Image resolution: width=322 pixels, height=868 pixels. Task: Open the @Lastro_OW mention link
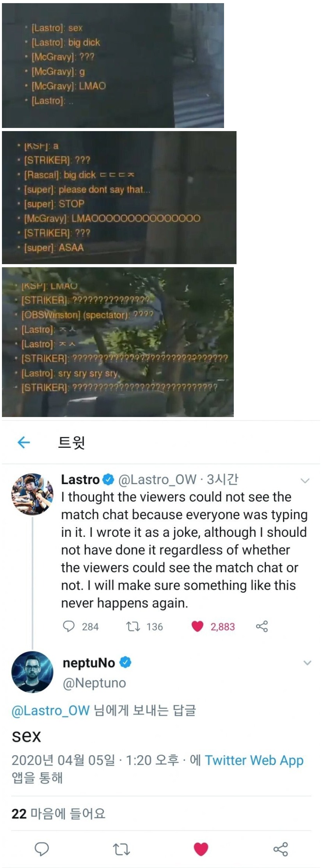click(51, 710)
